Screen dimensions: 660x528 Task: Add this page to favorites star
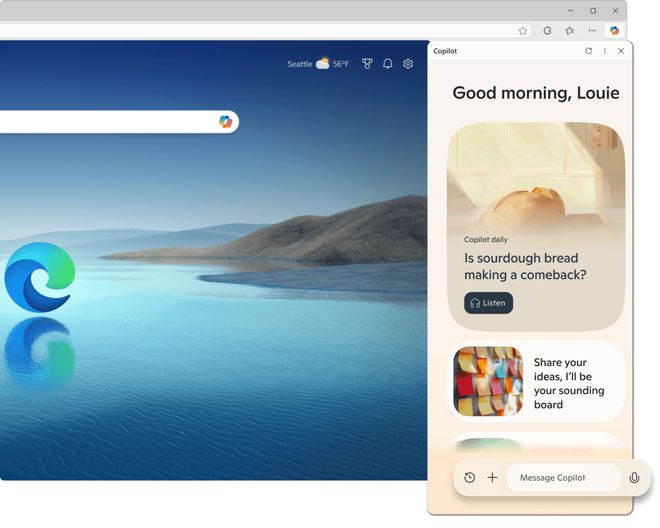tap(523, 31)
